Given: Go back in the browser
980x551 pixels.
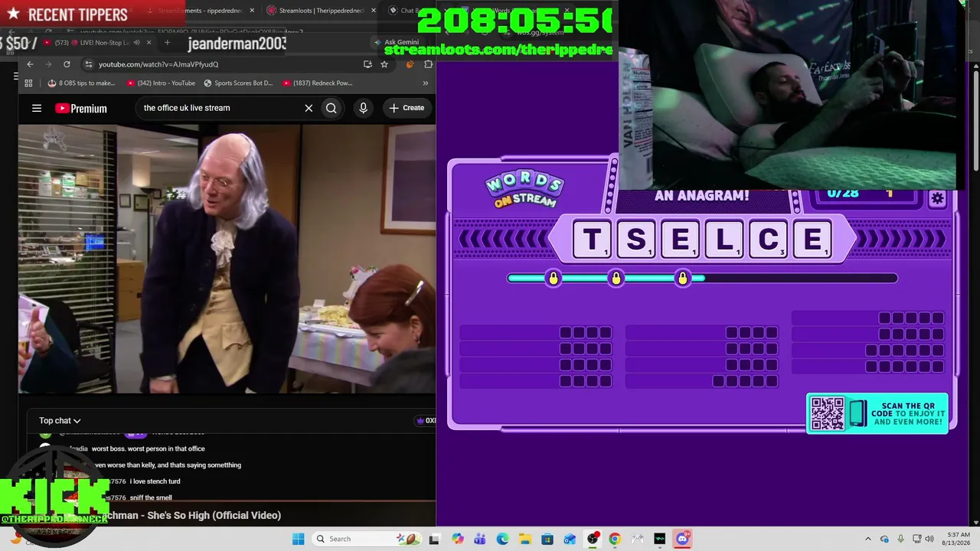Looking at the screenshot, I should (30, 64).
